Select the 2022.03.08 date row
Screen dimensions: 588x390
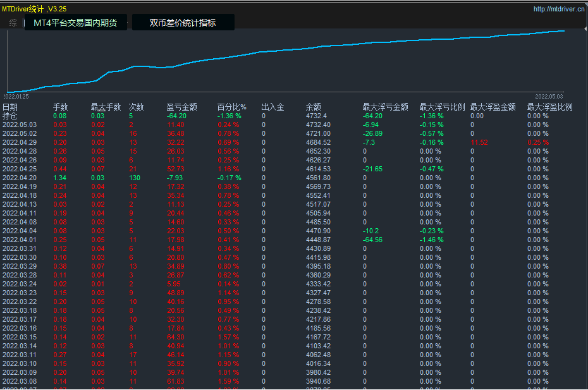pyautogui.click(x=20, y=381)
